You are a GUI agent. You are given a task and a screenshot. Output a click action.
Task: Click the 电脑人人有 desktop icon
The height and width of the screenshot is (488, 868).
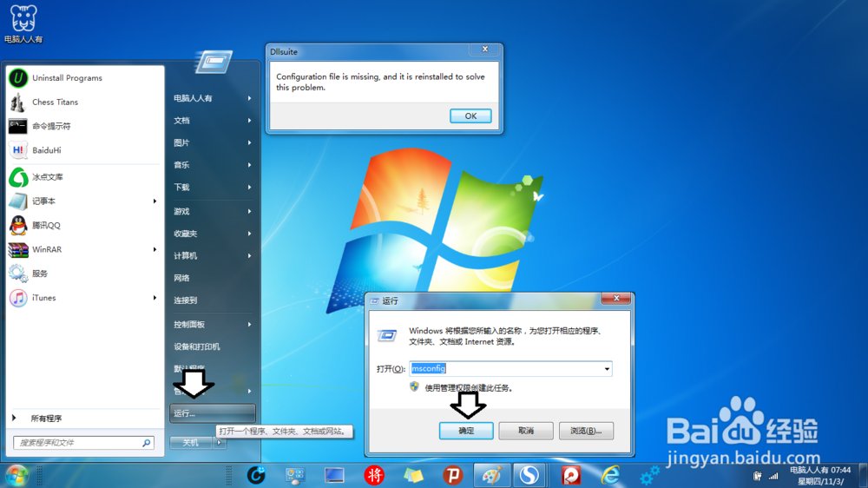coord(23,23)
